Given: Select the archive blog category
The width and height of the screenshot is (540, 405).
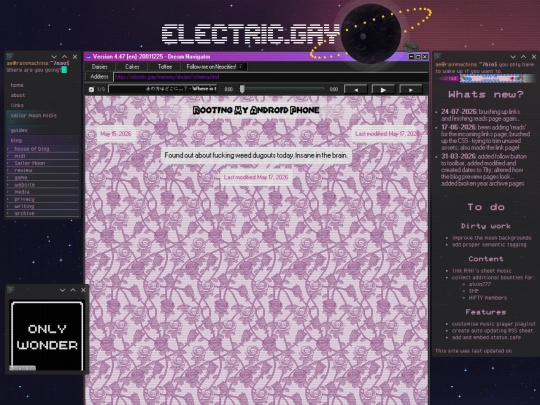Looking at the screenshot, I should (x=24, y=214).
